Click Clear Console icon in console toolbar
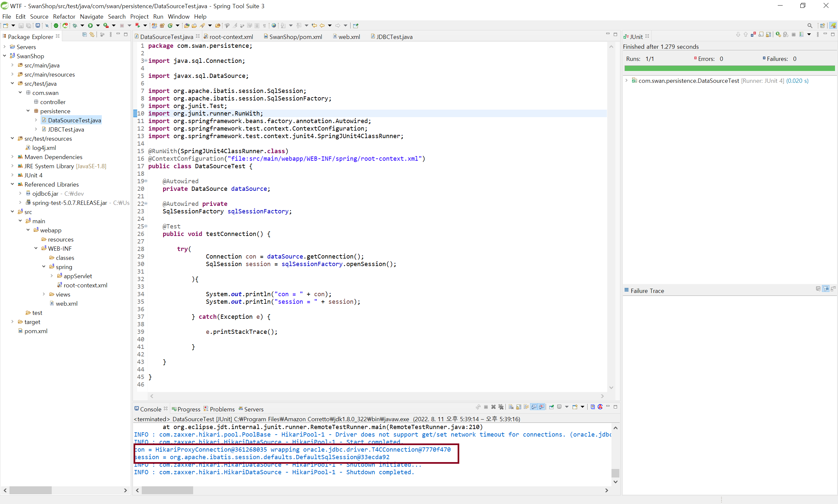Image resolution: width=838 pixels, height=504 pixels. (511, 407)
